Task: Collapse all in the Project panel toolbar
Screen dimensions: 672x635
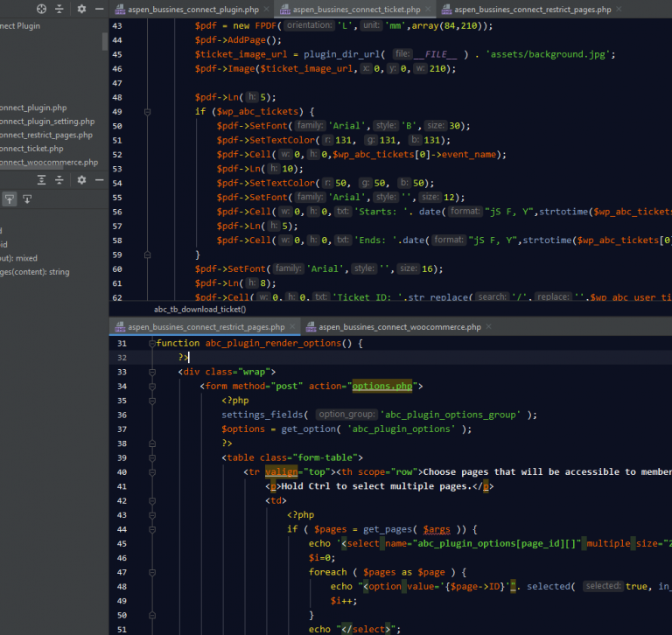Action: pyautogui.click(x=59, y=9)
